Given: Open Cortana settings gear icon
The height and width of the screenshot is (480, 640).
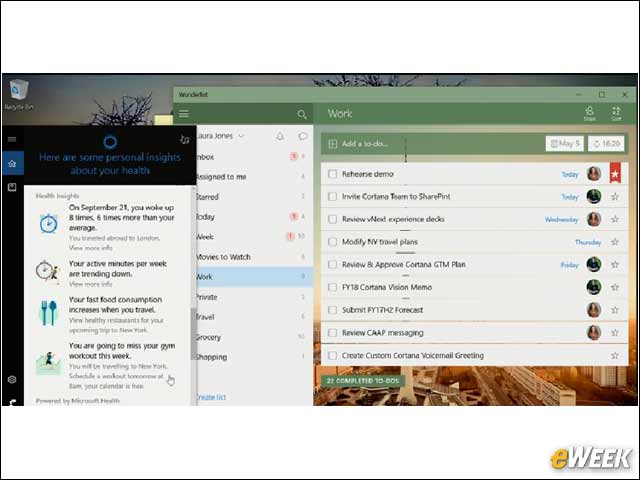Looking at the screenshot, I should [12, 380].
